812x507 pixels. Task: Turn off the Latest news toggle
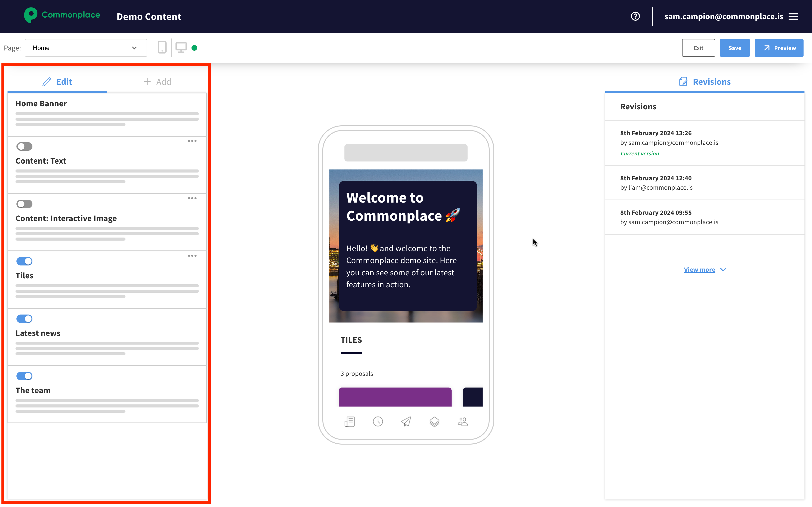[x=24, y=319]
